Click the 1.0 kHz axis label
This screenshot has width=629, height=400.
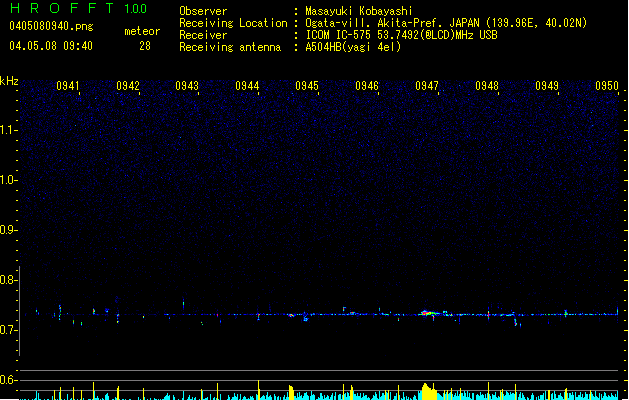(x=9, y=180)
